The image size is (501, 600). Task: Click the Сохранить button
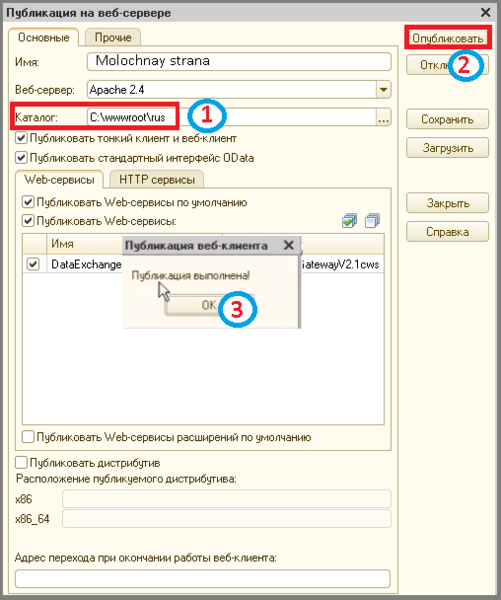pos(447,119)
